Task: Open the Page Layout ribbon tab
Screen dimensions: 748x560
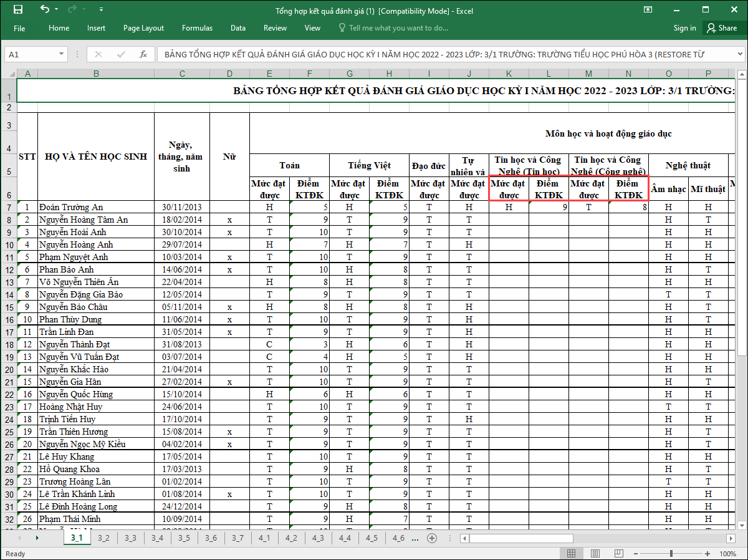Action: [x=143, y=28]
